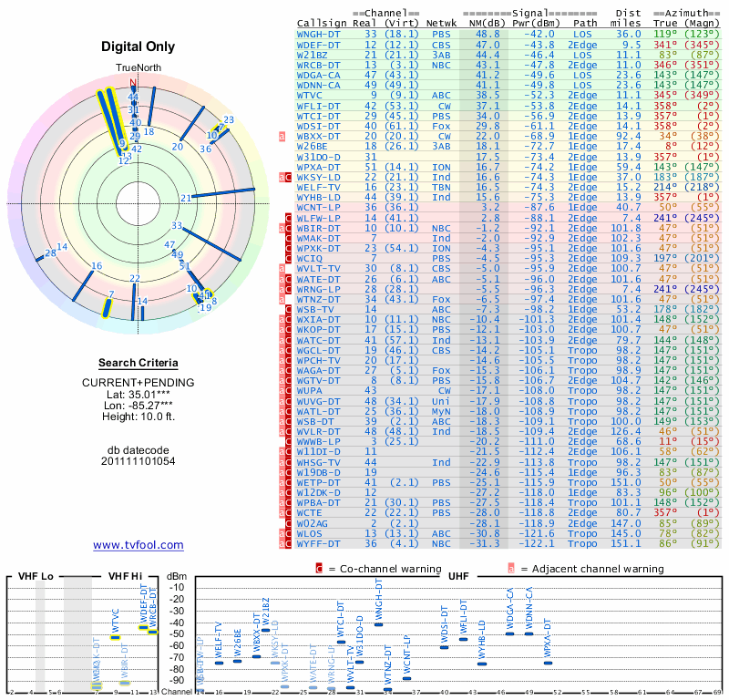Screen dimensions: 729x700
Task: Open the www.tvfool.com link
Action: pos(139,545)
